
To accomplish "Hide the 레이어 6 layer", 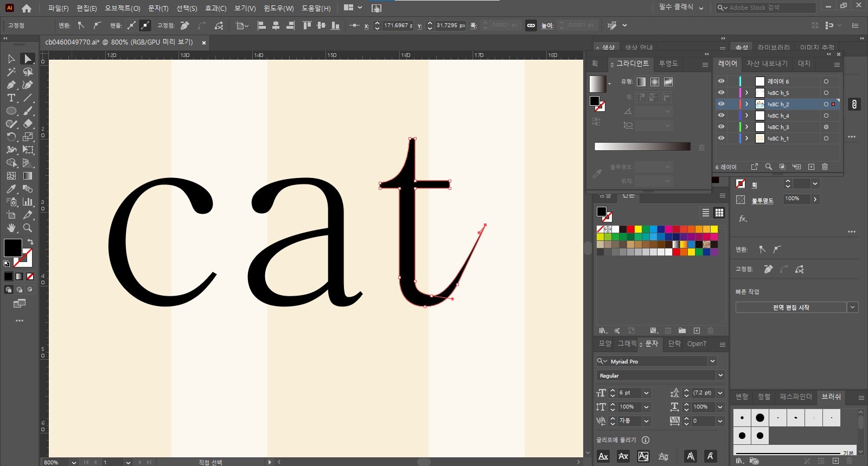I will 721,81.
